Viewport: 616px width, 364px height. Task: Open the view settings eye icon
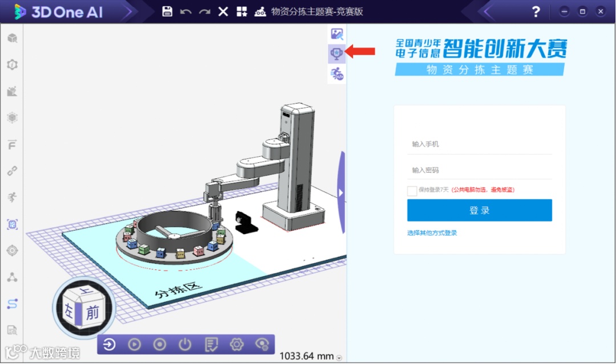262,345
